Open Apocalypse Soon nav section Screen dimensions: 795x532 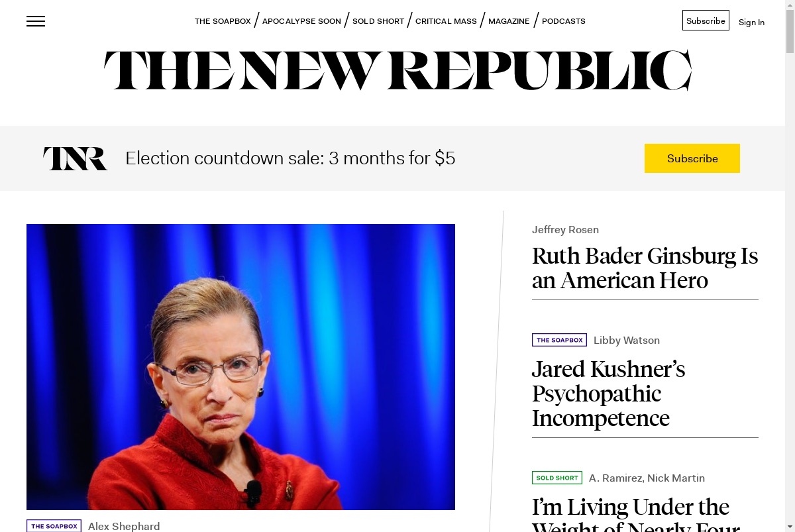point(301,21)
